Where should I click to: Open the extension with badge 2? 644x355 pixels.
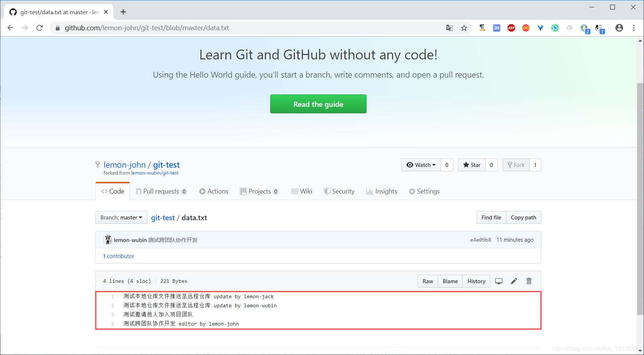pos(585,28)
